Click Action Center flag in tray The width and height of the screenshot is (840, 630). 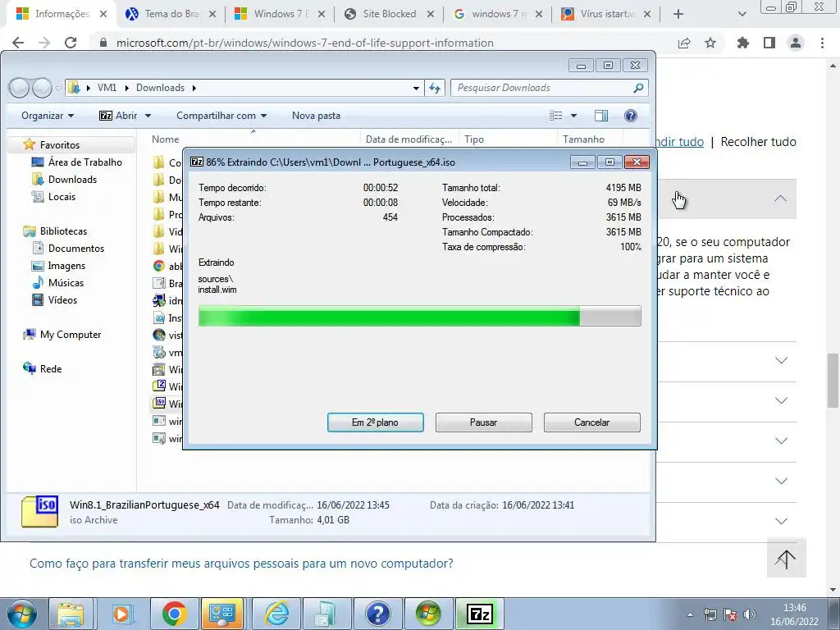pos(730,614)
